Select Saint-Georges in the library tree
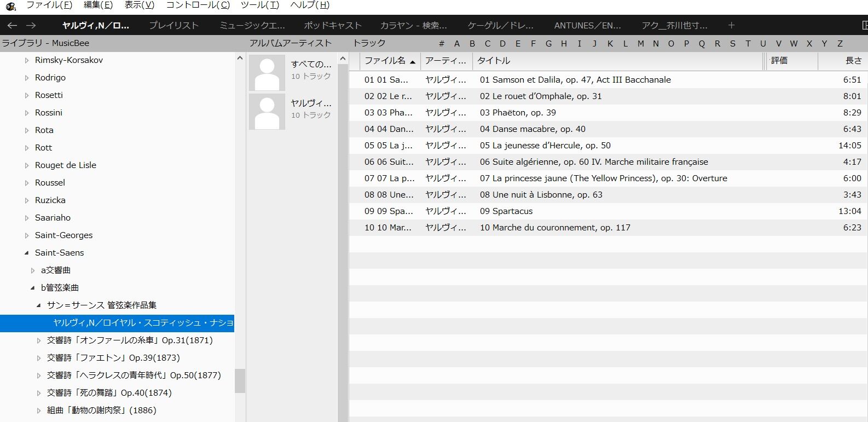Viewport: 868px width, 422px height. pyautogui.click(x=63, y=235)
